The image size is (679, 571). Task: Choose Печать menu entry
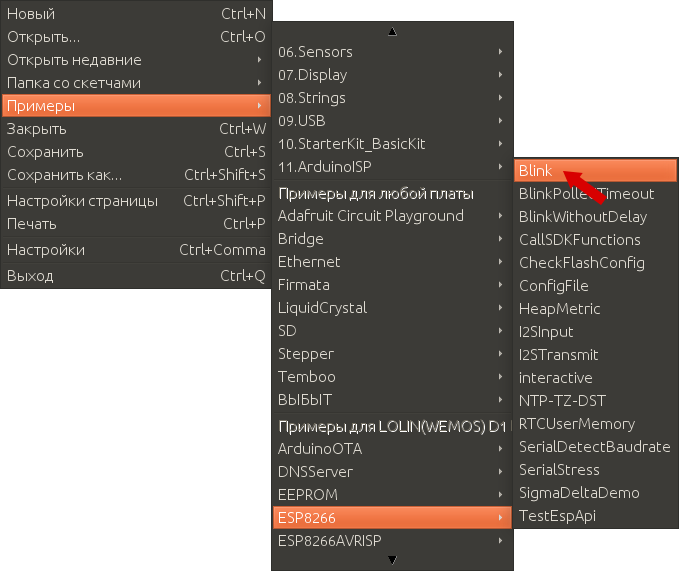(x=136, y=223)
